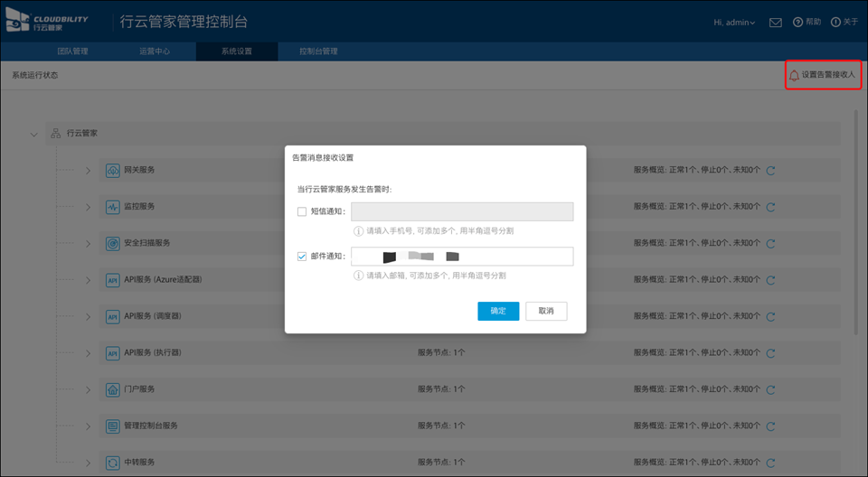
Task: Expand the 门户服务 row
Action: coord(88,389)
